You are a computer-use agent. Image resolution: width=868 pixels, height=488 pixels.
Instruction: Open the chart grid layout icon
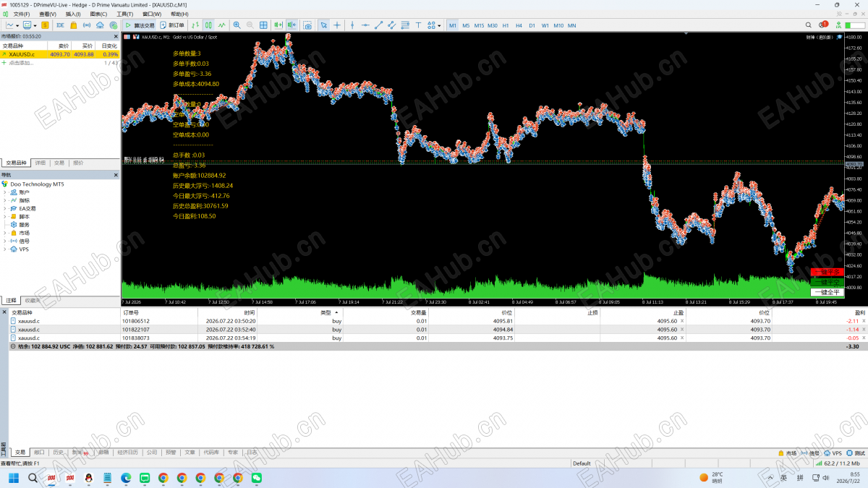point(264,25)
